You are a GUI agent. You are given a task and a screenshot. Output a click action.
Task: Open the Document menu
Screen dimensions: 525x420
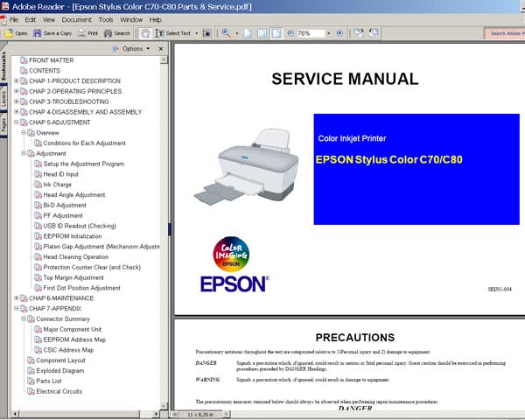coord(76,19)
